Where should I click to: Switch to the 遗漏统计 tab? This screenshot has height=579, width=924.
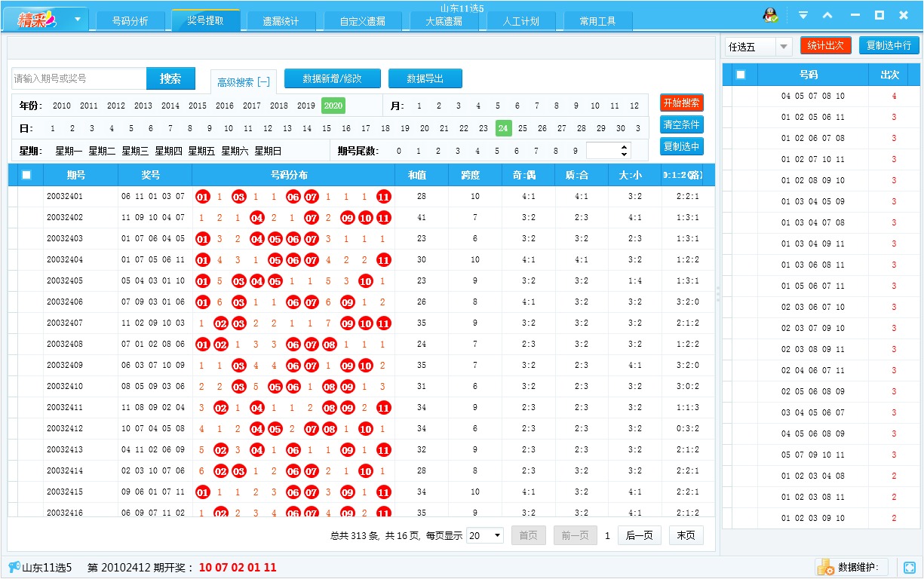(x=279, y=20)
